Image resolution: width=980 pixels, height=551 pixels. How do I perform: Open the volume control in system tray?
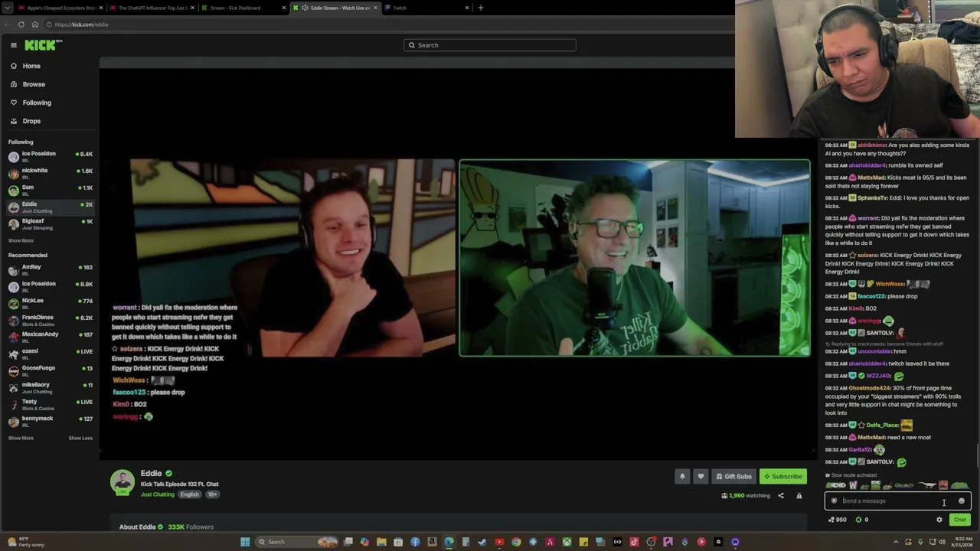tap(943, 542)
